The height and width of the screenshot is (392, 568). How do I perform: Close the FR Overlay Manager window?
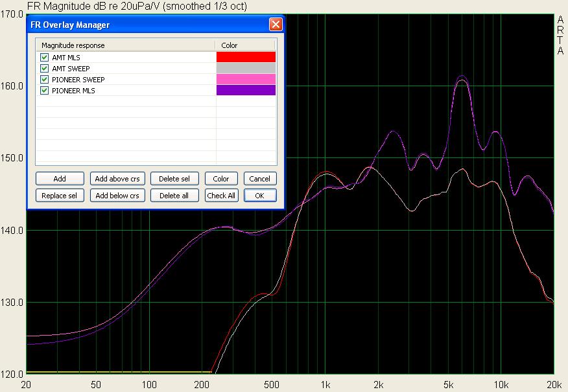pyautogui.click(x=276, y=24)
